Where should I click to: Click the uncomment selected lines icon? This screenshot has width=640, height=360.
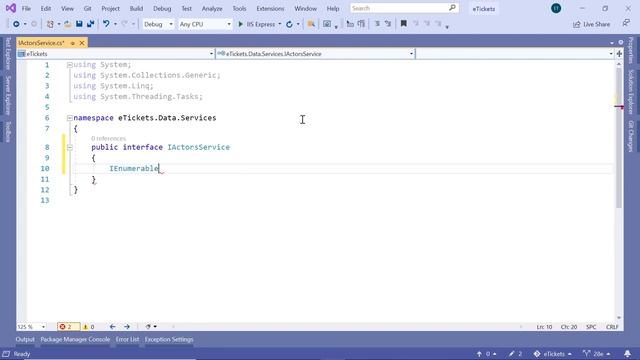tap(388, 24)
